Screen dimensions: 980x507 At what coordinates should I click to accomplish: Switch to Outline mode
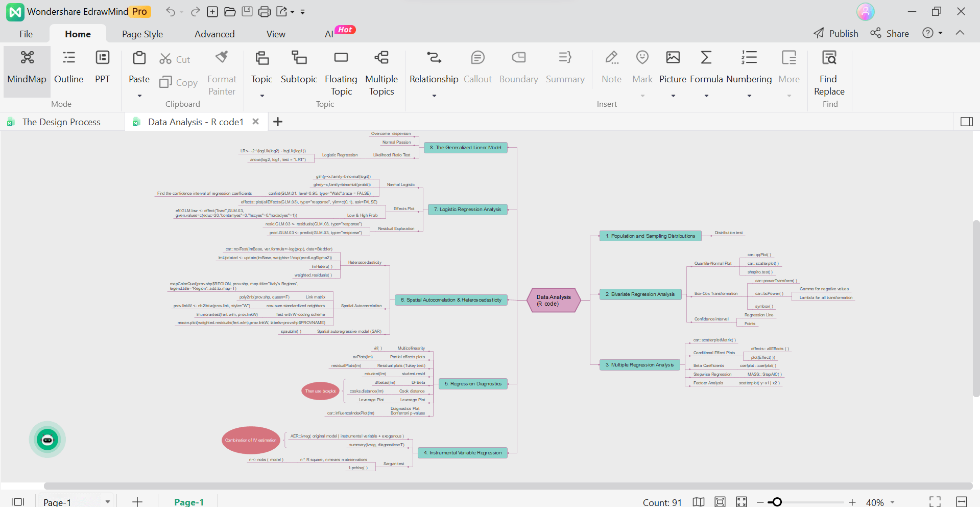(x=68, y=67)
